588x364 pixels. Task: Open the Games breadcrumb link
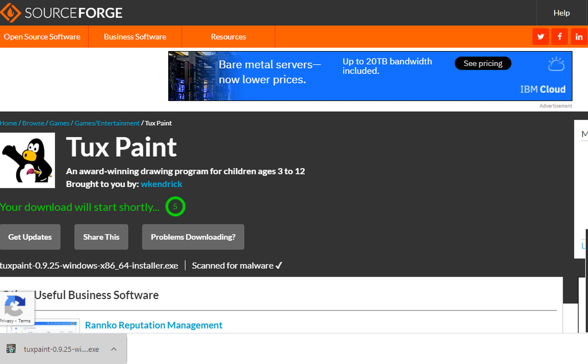(x=59, y=123)
